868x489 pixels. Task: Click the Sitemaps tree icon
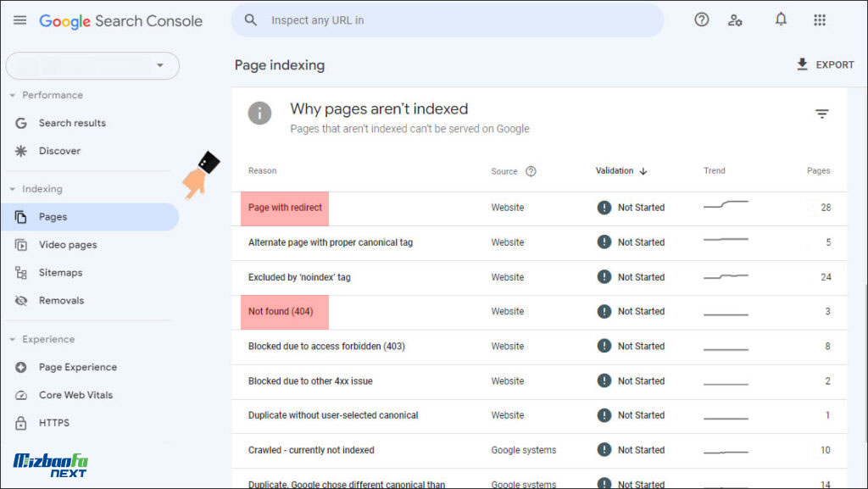point(21,273)
